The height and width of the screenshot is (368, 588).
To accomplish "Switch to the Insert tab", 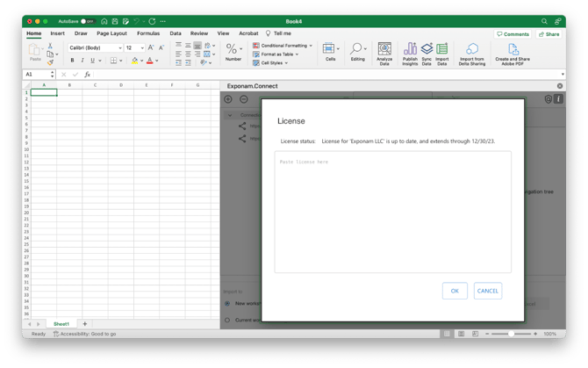I will click(57, 33).
